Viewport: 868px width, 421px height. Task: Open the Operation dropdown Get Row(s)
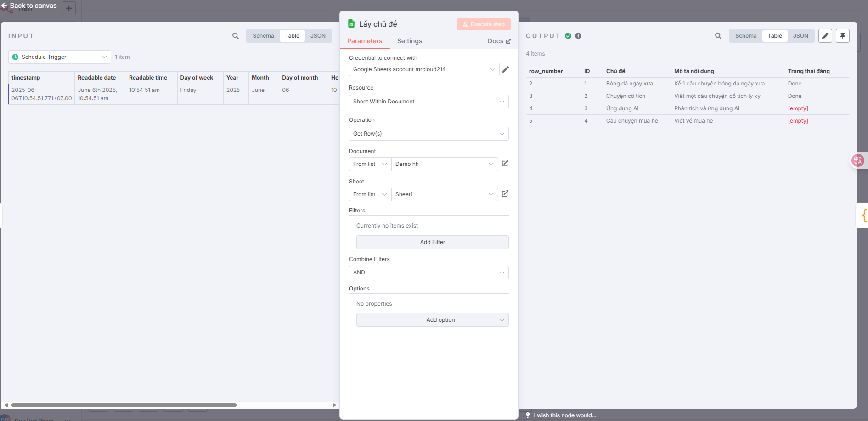pos(428,134)
